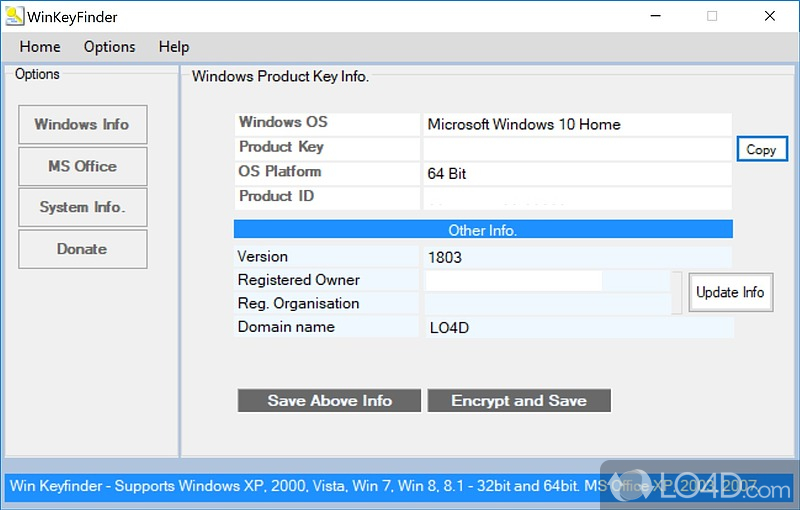The image size is (800, 510).
Task: Click the Win Keyfinder status bar text
Action: click(x=383, y=486)
